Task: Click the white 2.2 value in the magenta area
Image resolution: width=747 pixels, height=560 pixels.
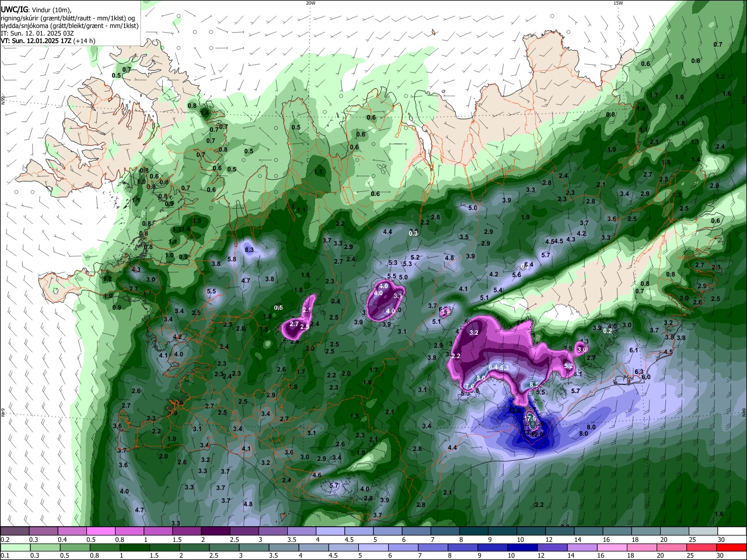Action: click(x=456, y=356)
